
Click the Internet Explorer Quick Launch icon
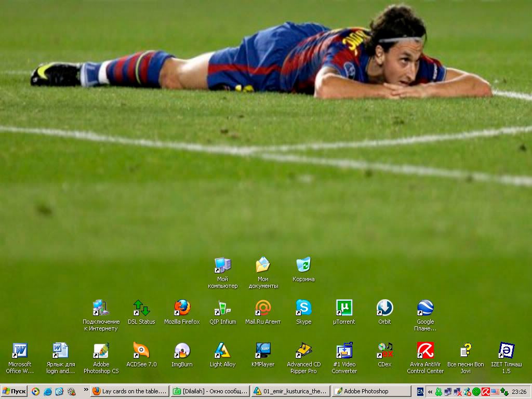coord(48,392)
